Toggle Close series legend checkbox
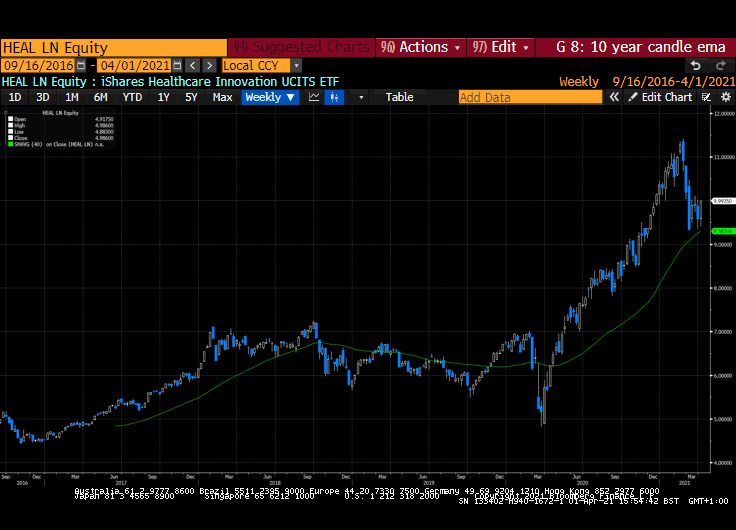The image size is (736, 530). click(x=10, y=138)
